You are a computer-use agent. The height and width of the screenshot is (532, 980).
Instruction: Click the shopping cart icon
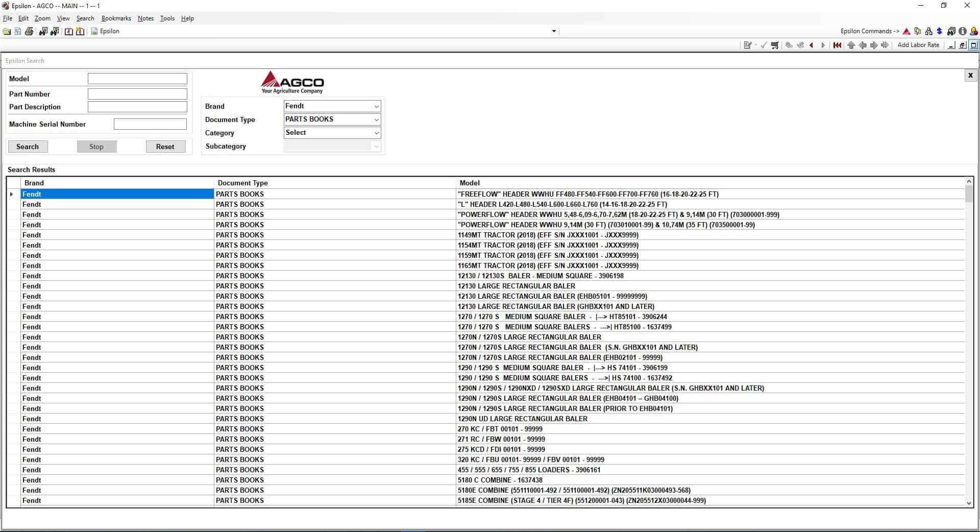(x=775, y=45)
